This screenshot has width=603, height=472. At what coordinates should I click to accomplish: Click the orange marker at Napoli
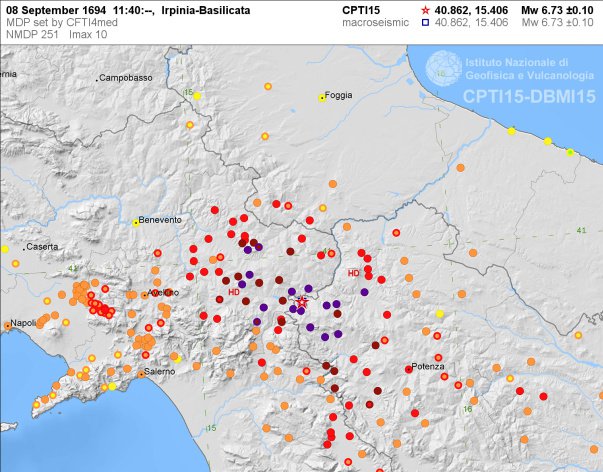pos(9,325)
